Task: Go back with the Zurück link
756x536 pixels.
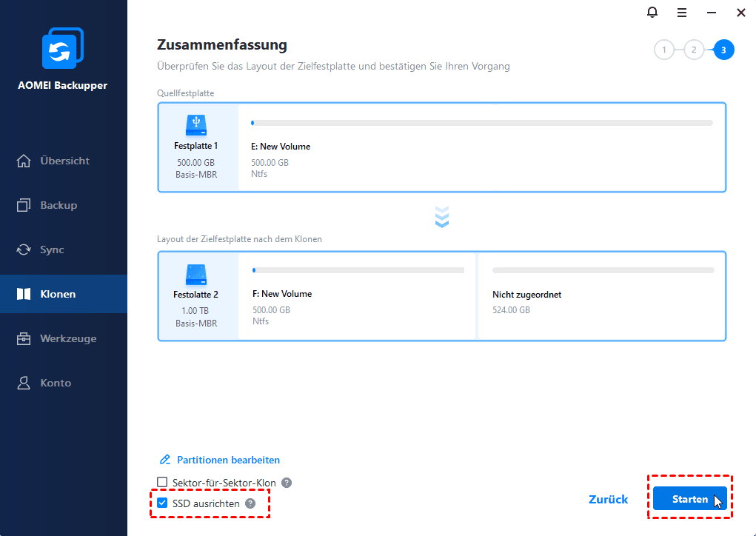Action: coord(608,500)
